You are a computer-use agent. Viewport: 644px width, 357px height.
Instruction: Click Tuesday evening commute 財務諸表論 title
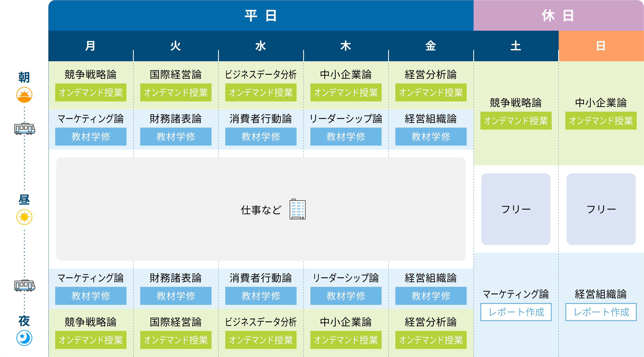[176, 278]
